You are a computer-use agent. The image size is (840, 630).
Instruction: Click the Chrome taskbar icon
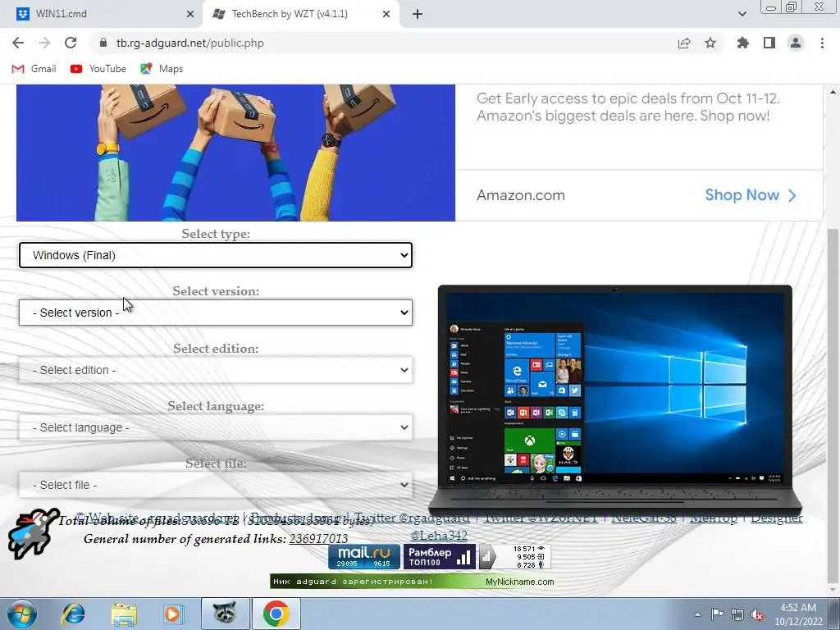[276, 614]
